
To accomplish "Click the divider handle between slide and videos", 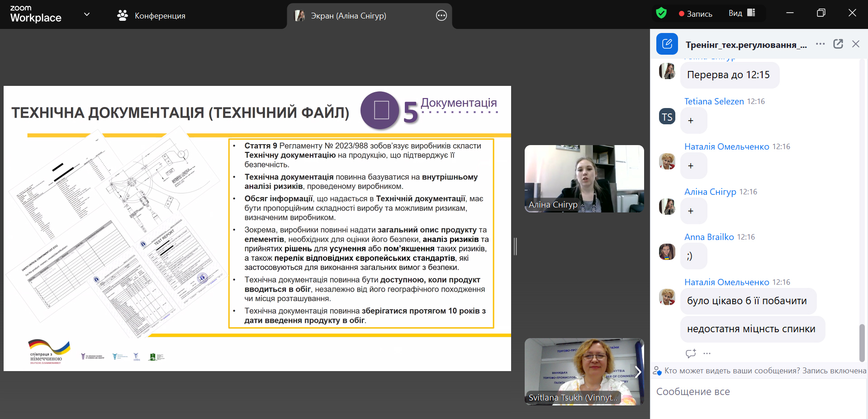I will [515, 246].
